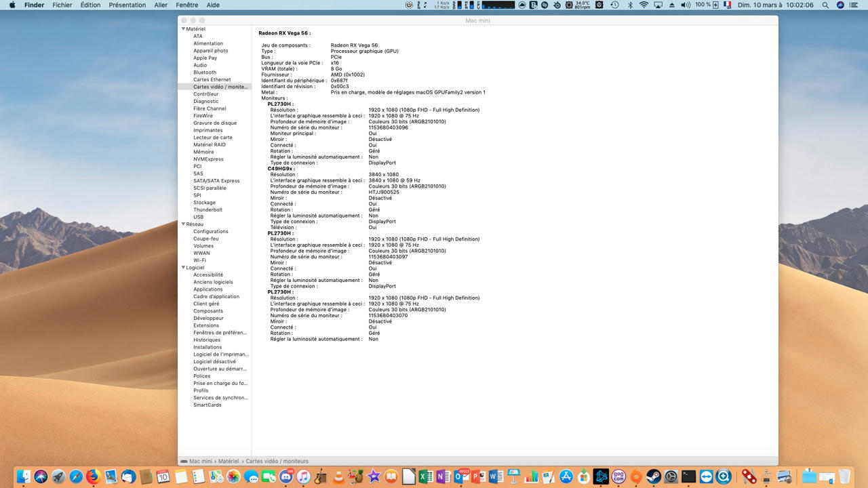
Task: Open Reminders list icon in Dock
Action: pos(199,476)
